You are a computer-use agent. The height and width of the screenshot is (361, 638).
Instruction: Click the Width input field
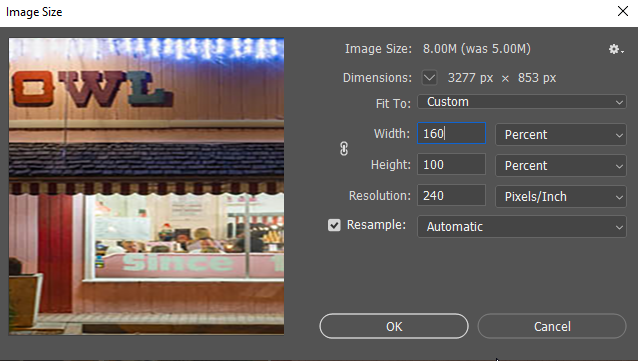point(451,133)
